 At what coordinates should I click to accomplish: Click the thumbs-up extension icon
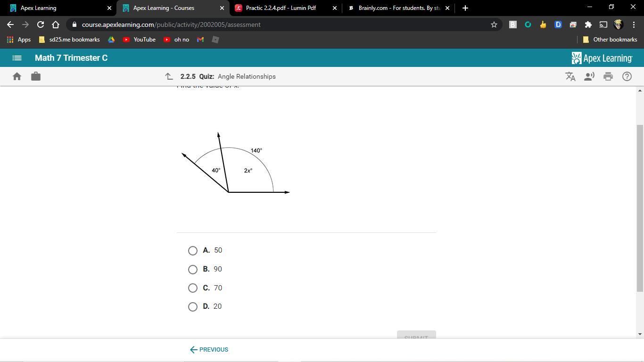point(543,25)
